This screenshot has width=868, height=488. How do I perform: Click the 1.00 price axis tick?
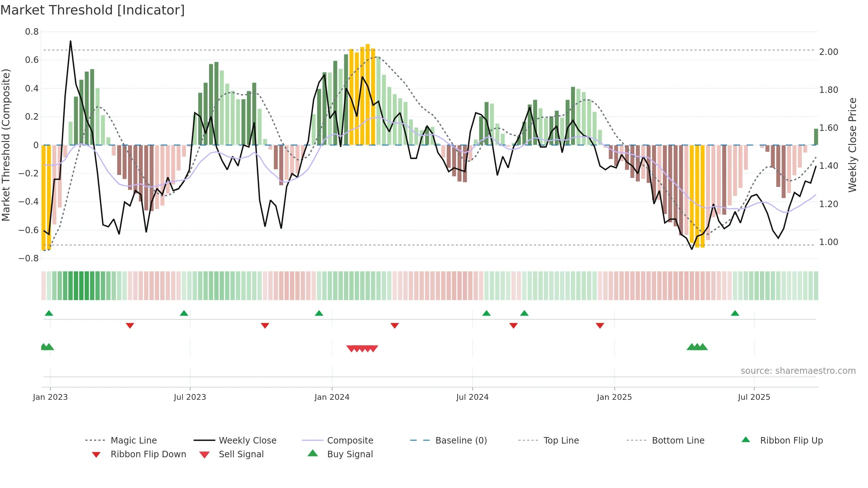click(829, 242)
